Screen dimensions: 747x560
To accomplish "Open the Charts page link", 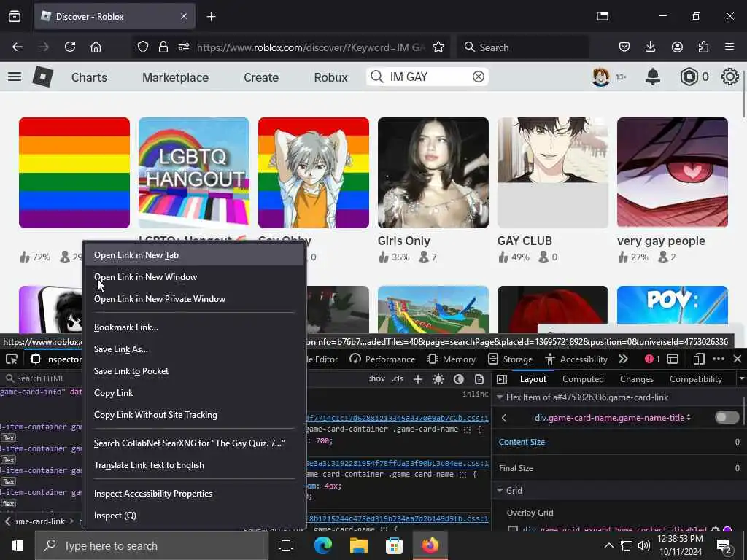I will 89,77.
